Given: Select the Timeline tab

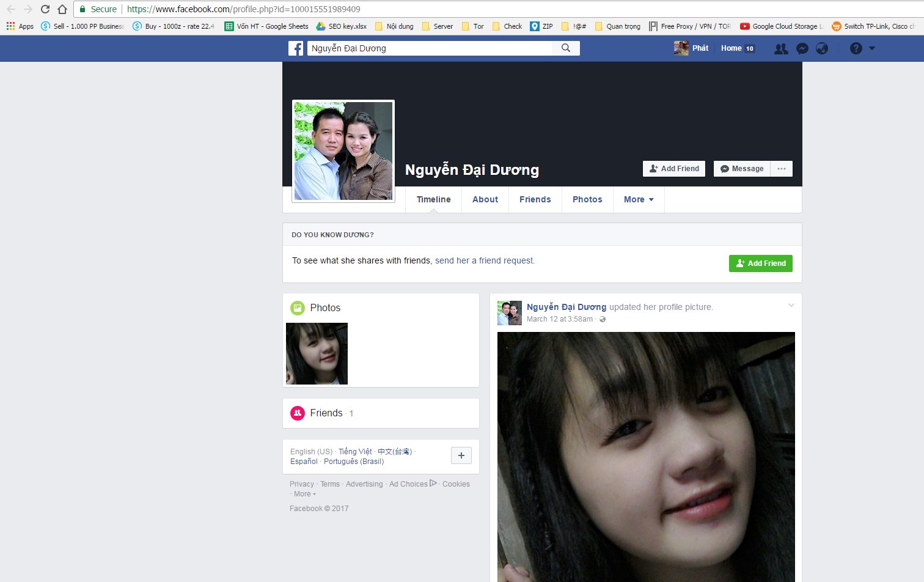Looking at the screenshot, I should point(433,199).
